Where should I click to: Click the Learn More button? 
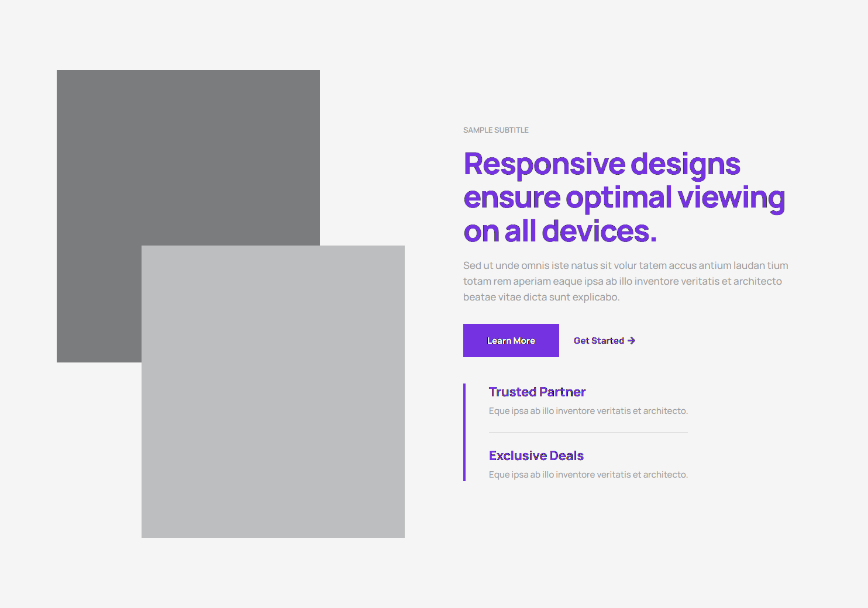click(511, 341)
